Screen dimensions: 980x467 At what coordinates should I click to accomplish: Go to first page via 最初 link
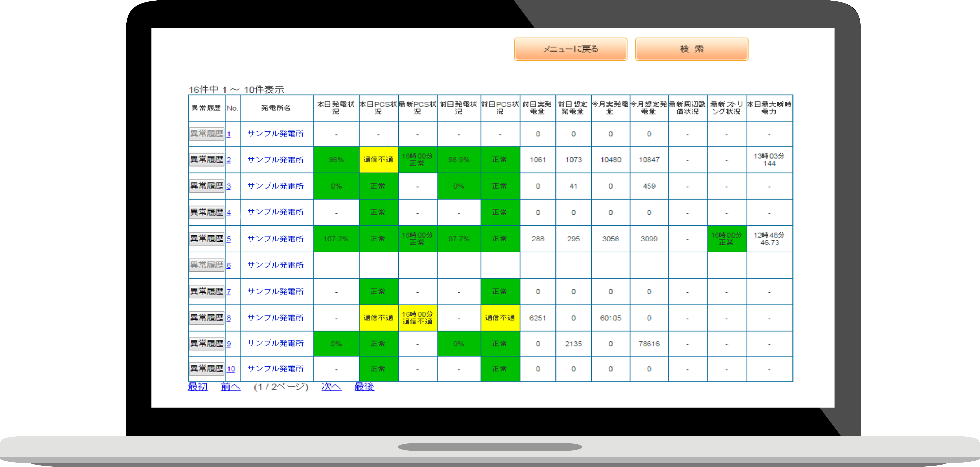coord(198,387)
